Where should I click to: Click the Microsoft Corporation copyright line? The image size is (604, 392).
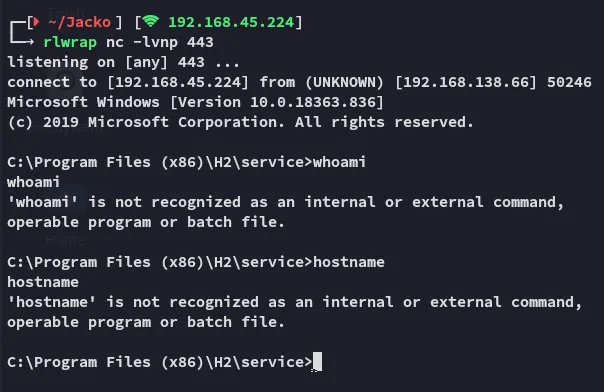click(x=240, y=122)
